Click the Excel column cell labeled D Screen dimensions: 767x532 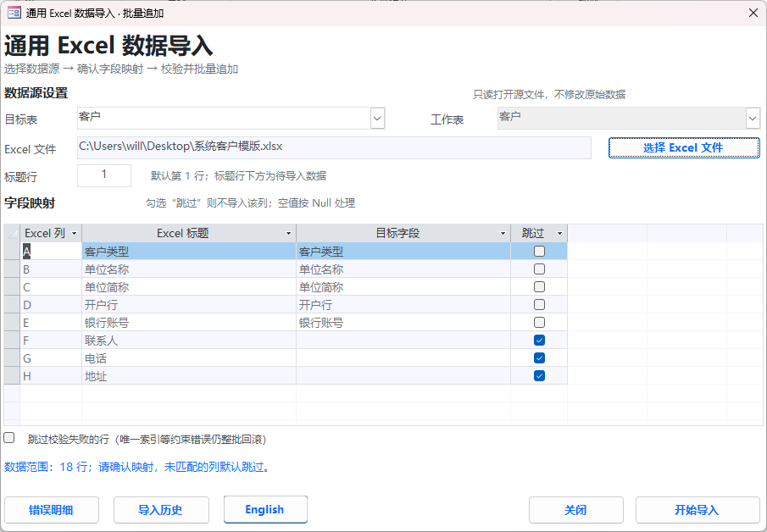coord(51,305)
